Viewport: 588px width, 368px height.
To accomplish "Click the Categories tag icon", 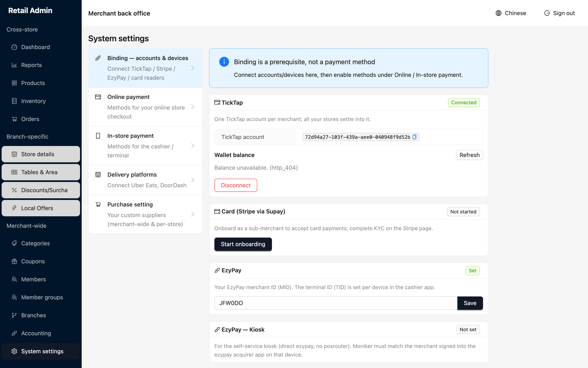I will [14, 243].
